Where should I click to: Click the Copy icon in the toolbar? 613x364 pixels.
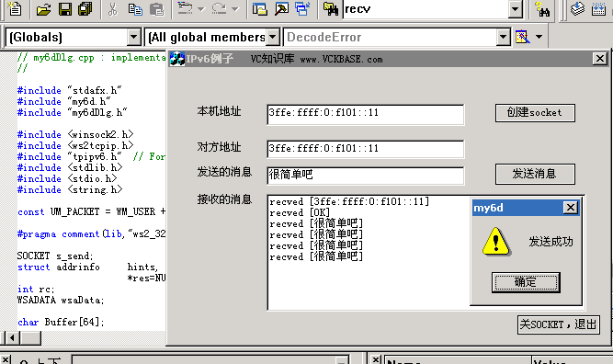coord(135,8)
